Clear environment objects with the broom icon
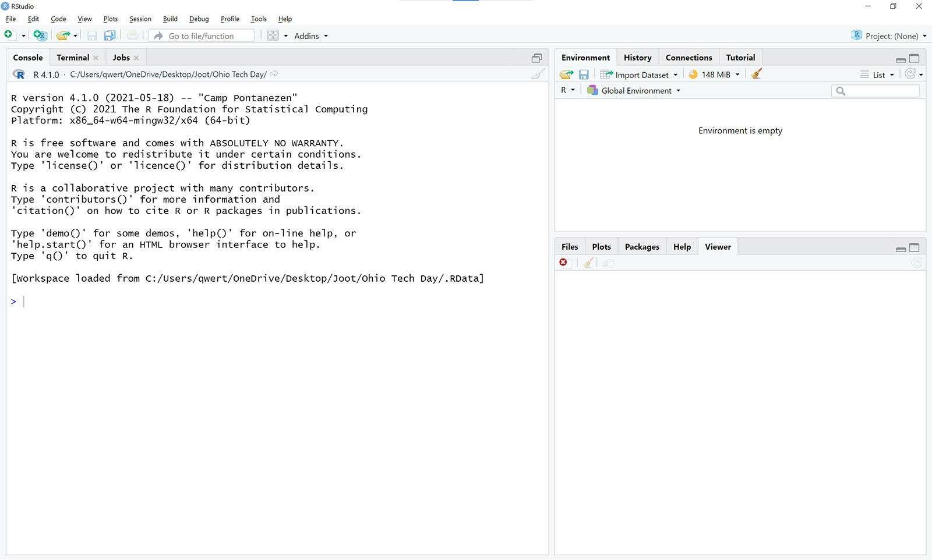Viewport: 932px width, 560px height. [756, 74]
